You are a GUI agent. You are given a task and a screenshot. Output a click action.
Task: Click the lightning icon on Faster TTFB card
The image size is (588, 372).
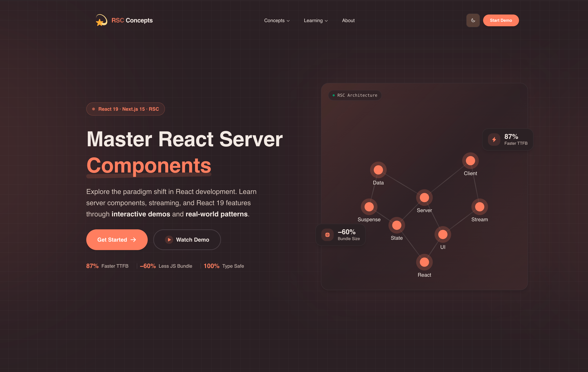coord(494,140)
